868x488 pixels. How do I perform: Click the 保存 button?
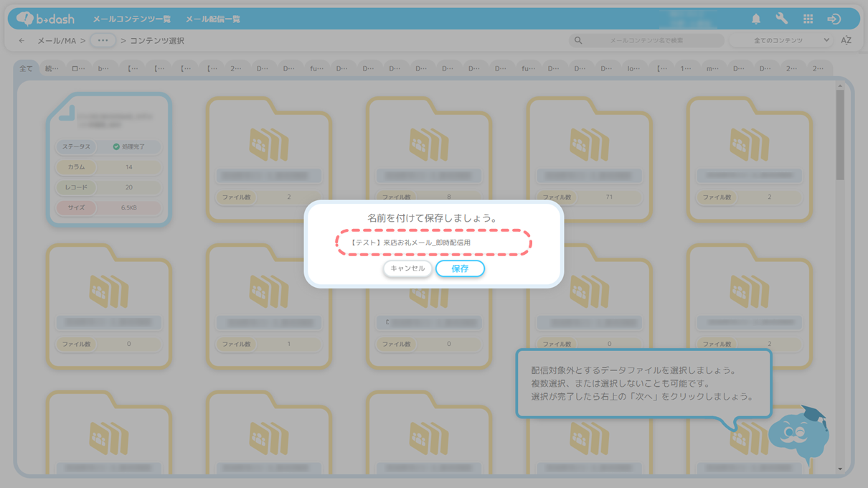460,268
